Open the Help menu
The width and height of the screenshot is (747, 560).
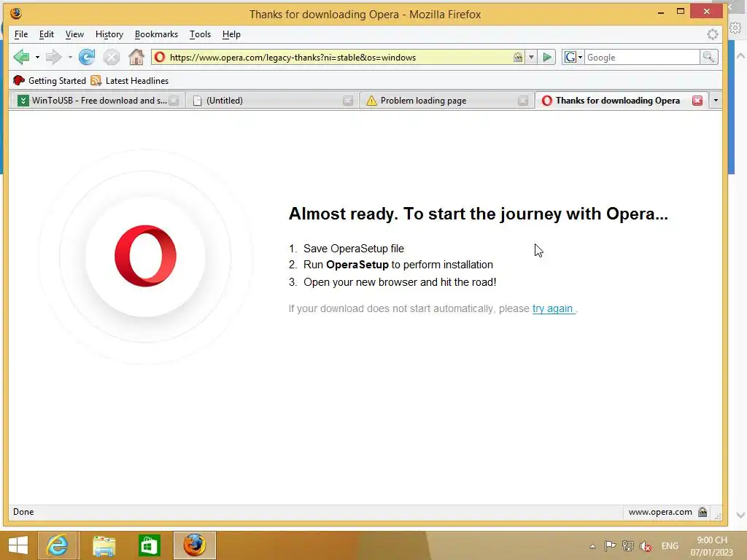tap(231, 34)
